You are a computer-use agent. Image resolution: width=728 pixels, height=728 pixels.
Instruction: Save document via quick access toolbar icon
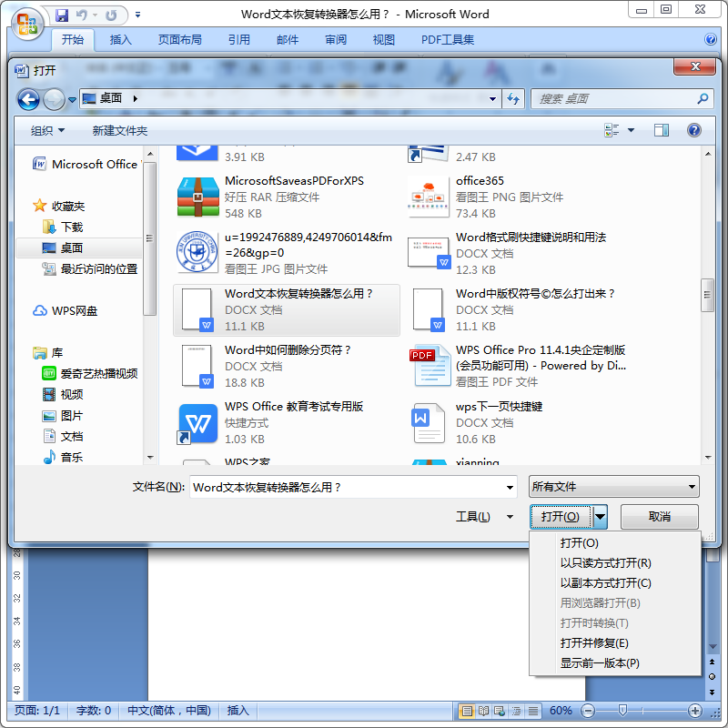(62, 15)
